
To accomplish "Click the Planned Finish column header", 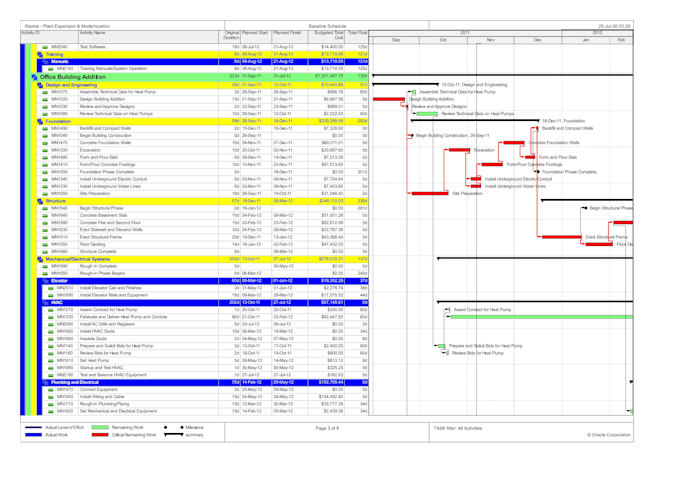I will click(289, 36).
